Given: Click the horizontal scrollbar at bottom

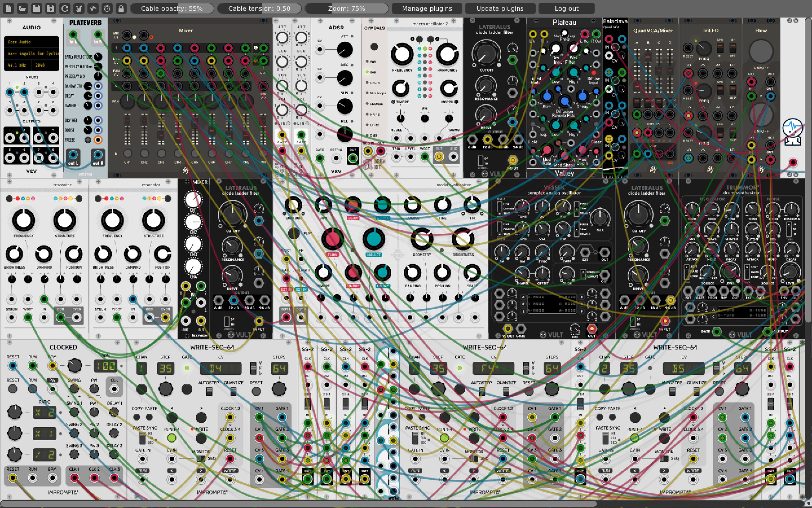Looking at the screenshot, I should coord(299,504).
